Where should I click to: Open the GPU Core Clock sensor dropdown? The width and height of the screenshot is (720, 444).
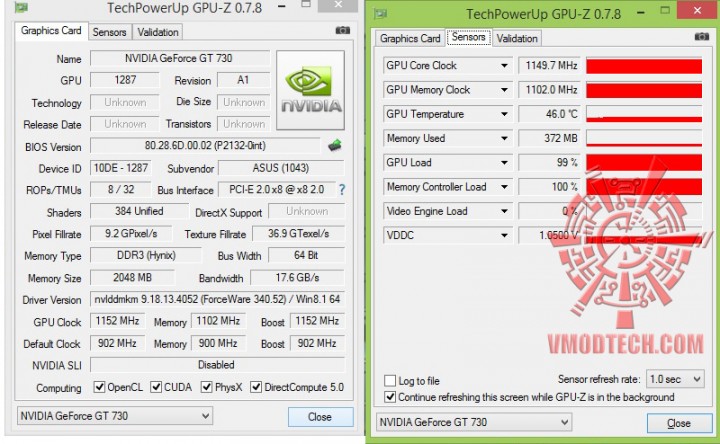504,66
